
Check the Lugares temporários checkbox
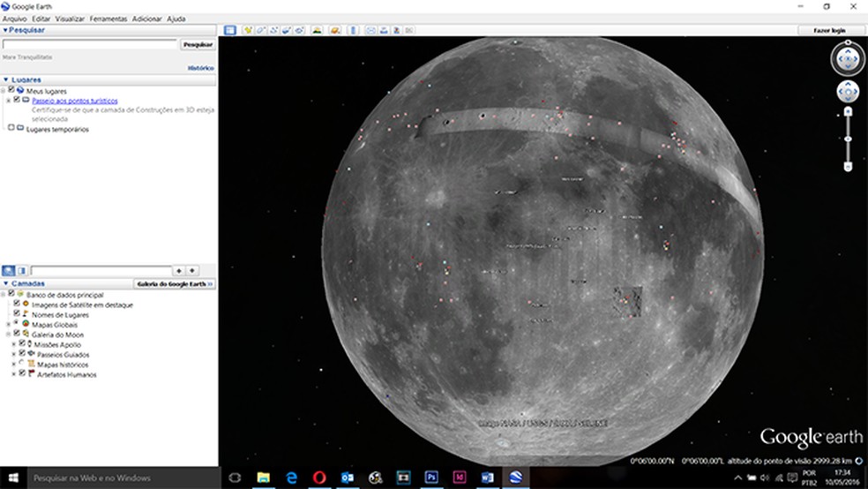point(11,128)
